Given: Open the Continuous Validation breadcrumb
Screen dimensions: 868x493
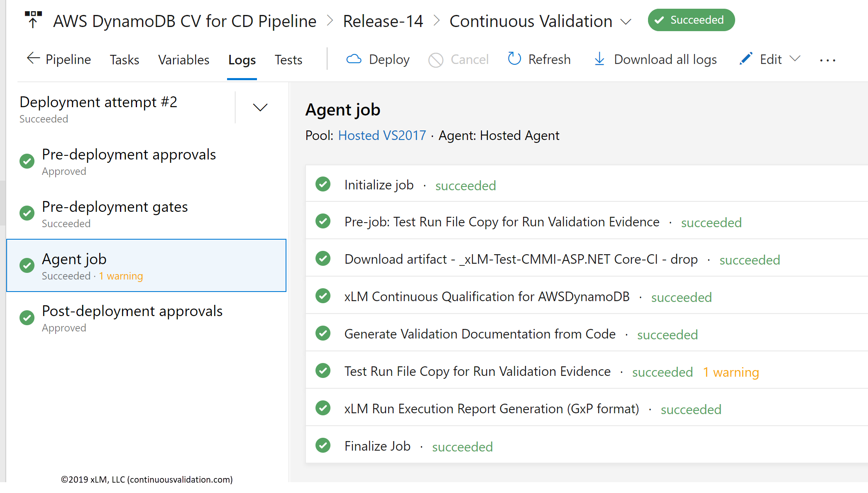Looking at the screenshot, I should pyautogui.click(x=531, y=21).
